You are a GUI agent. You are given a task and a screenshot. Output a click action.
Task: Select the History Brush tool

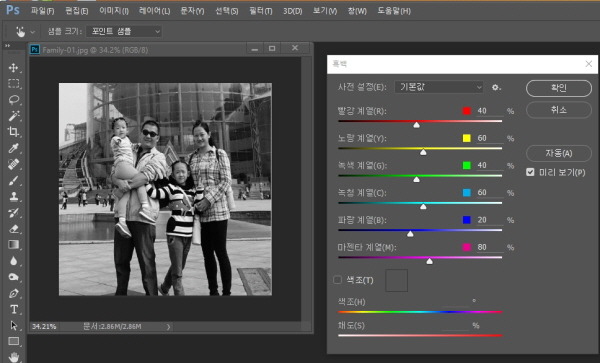click(x=13, y=212)
